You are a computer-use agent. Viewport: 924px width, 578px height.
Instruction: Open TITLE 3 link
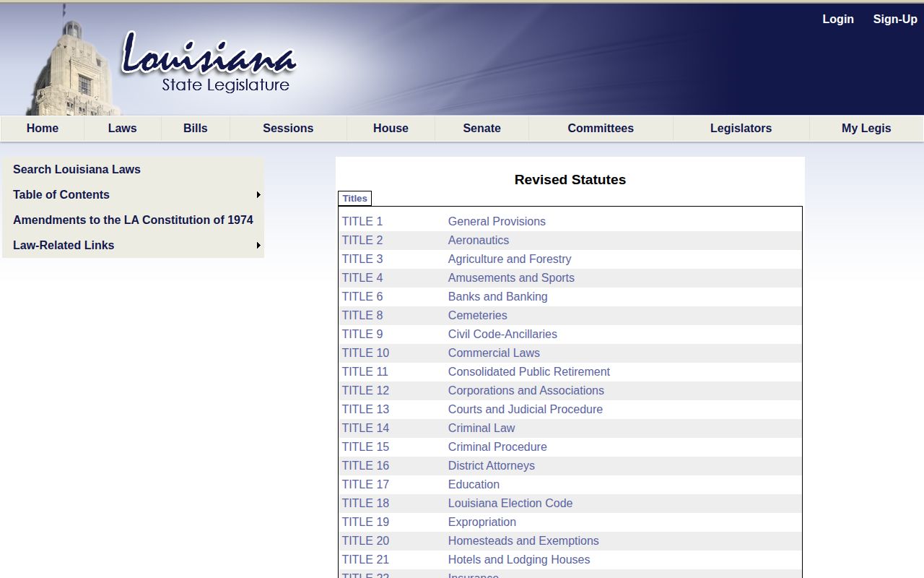coord(362,259)
